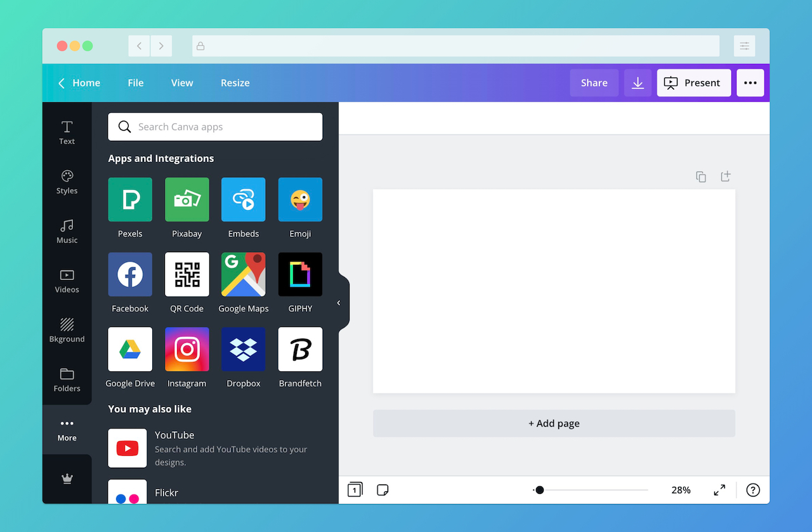
Task: Select the Text tool in the sidebar
Action: coord(67,131)
